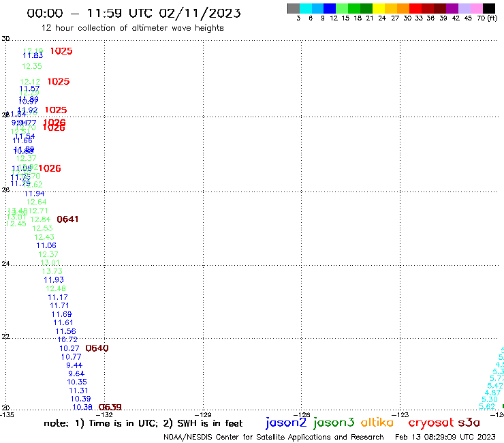The image size is (504, 443).
Task: Click the wave height value '11.69'
Action: tap(62, 314)
